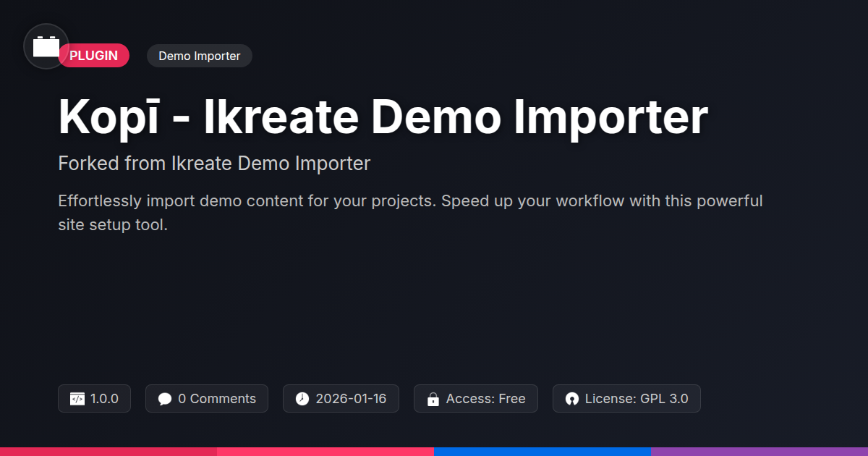Select the 1.0.0 version number
868x456 pixels.
[104, 399]
